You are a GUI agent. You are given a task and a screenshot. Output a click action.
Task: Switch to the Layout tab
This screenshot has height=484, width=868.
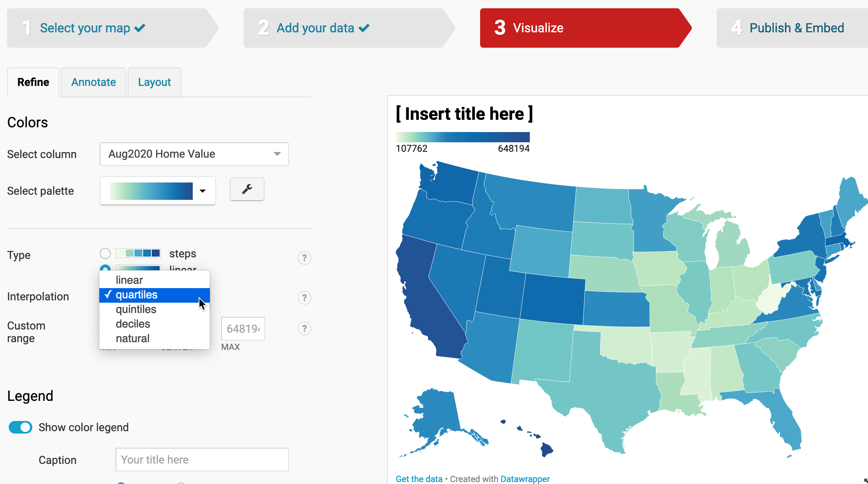(x=153, y=82)
